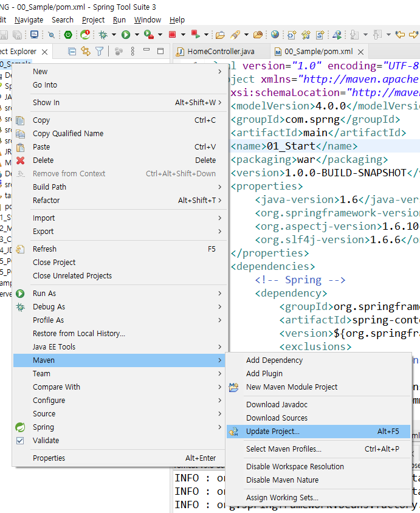Screen dimensions: 420x513
Task: Choose Download Javadoc in Maven submenu
Action: 318,404
